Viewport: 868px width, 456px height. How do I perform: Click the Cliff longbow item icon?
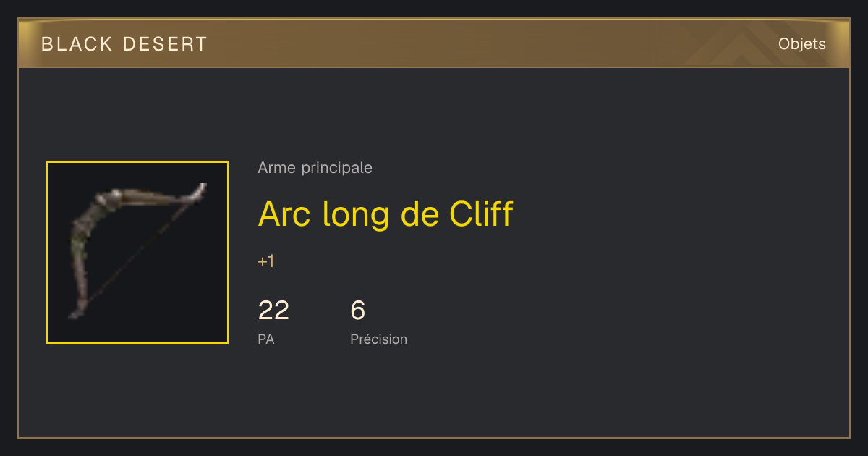pyautogui.click(x=137, y=253)
